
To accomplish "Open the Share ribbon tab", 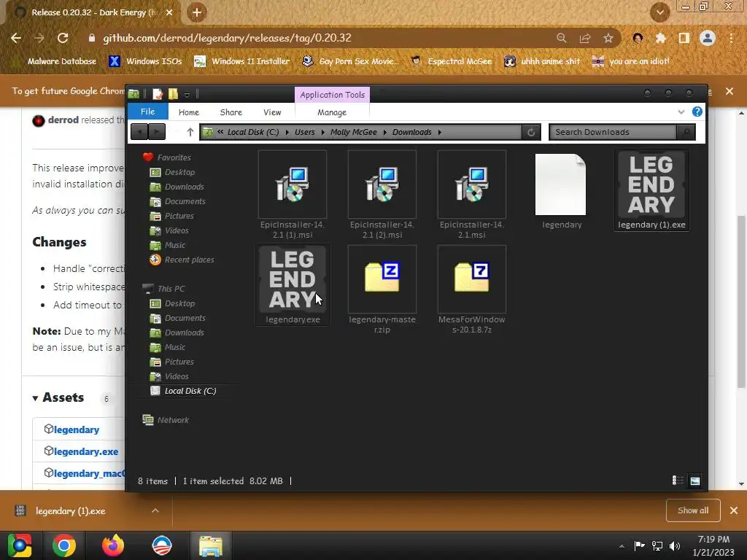I will click(231, 112).
